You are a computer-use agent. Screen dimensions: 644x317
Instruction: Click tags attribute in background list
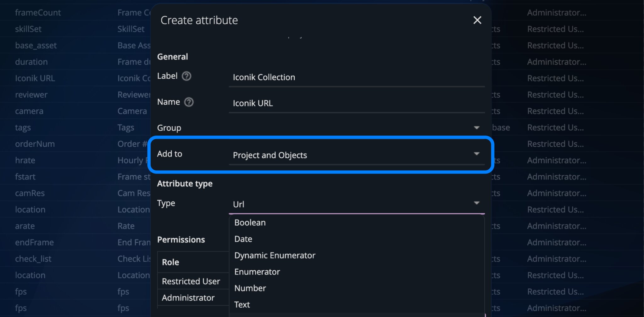(23, 127)
